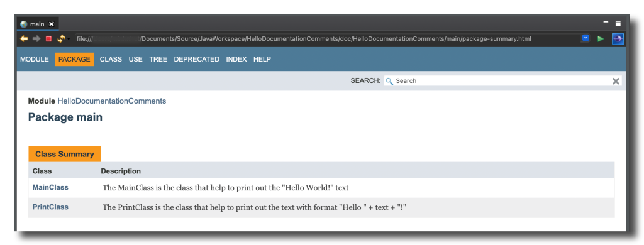Click the Package main heading
Screen dimensions: 644x245
[x=65, y=117]
